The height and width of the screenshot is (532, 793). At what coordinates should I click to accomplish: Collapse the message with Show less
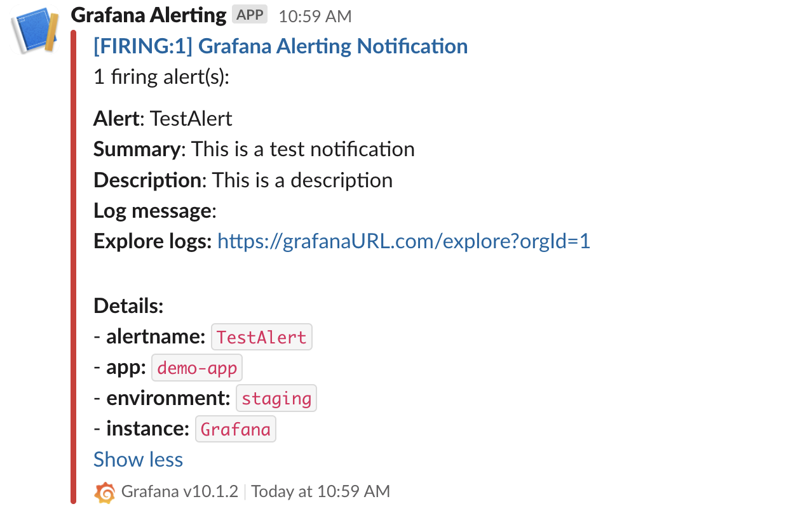(138, 459)
